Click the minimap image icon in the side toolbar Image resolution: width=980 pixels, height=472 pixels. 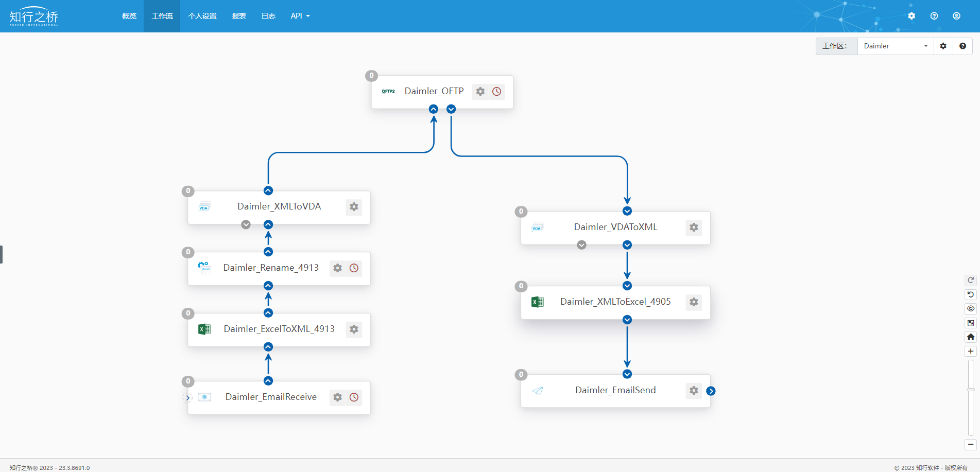pos(970,323)
